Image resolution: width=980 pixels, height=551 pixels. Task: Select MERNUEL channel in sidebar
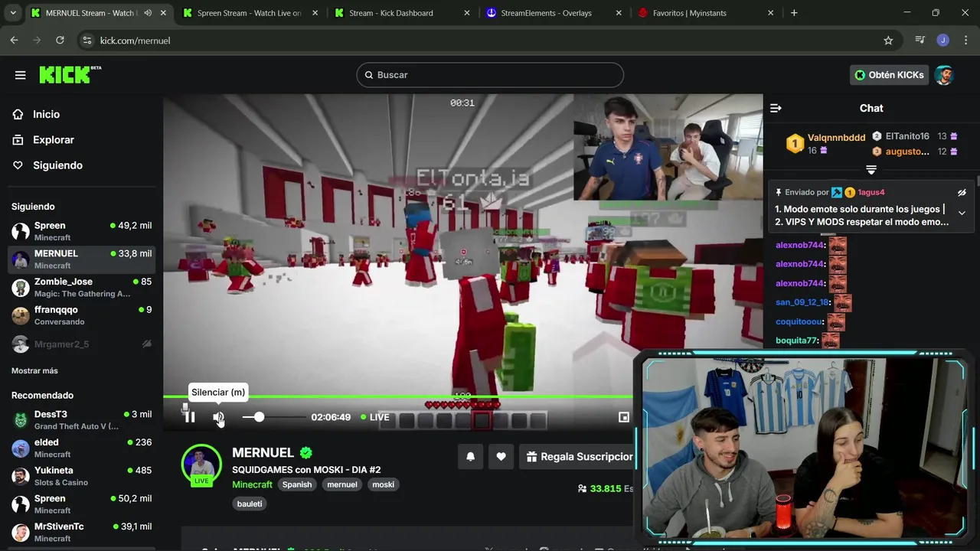(82, 259)
